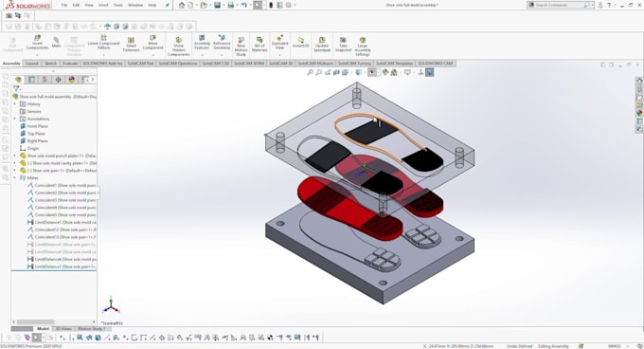Open Reference Geometry tool
644x349 pixels.
pos(222,43)
